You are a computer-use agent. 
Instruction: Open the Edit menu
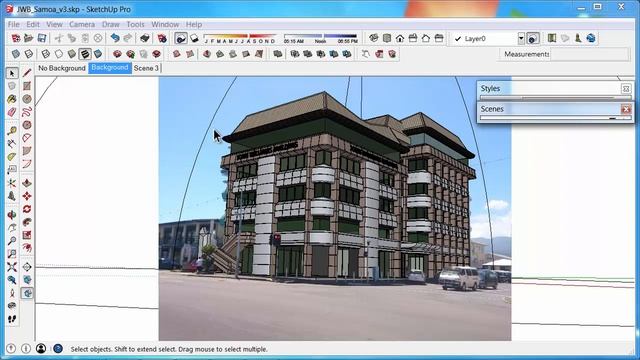[x=33, y=24]
